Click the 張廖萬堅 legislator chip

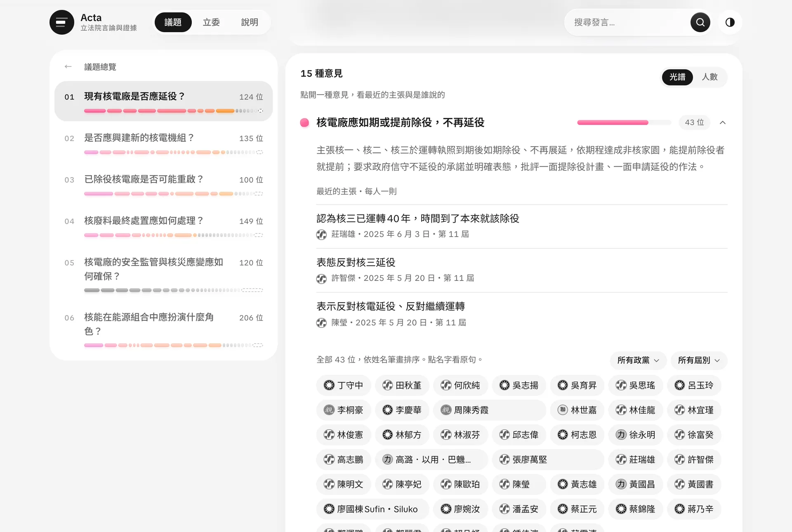coord(548,459)
